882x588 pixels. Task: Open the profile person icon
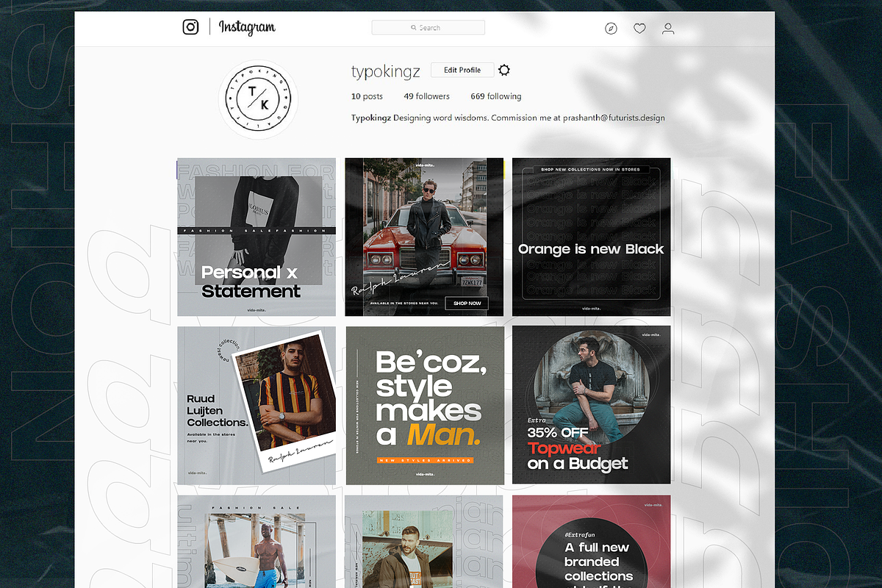coord(668,29)
